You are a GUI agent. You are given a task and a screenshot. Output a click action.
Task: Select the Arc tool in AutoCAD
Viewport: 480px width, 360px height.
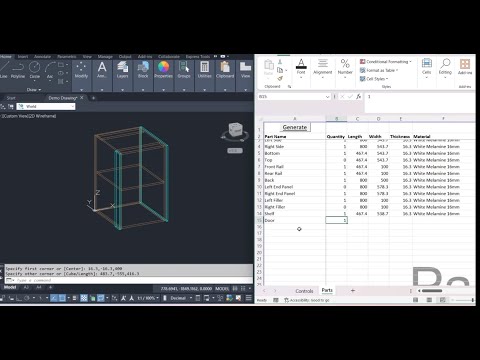(x=50, y=70)
